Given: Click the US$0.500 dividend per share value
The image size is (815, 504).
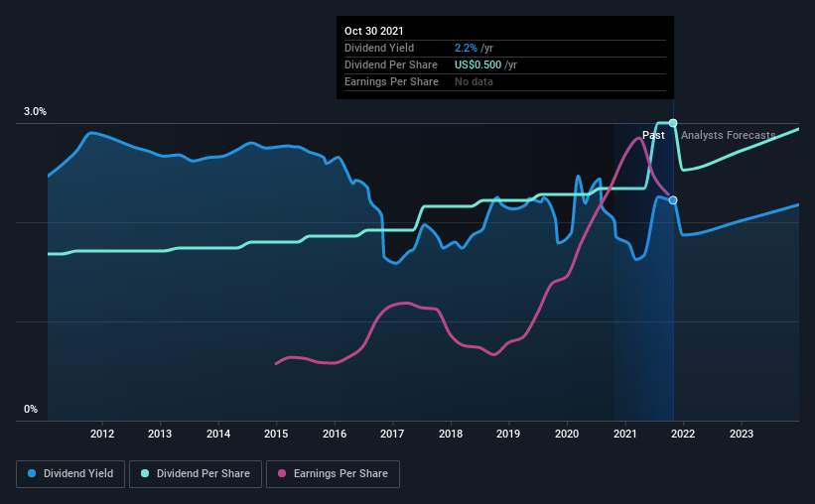Looking at the screenshot, I should pos(478,64).
